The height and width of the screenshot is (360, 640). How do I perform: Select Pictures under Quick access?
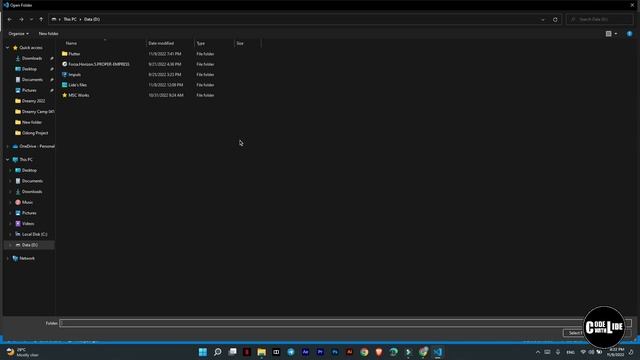tap(29, 90)
